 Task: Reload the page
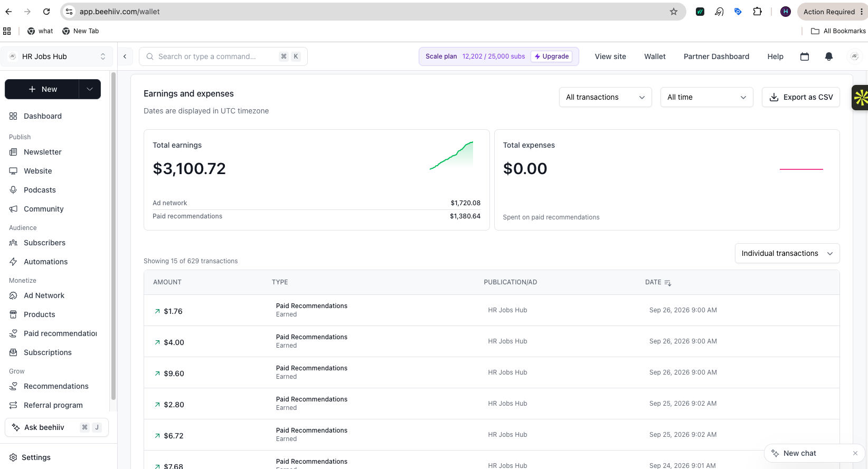[x=46, y=12]
